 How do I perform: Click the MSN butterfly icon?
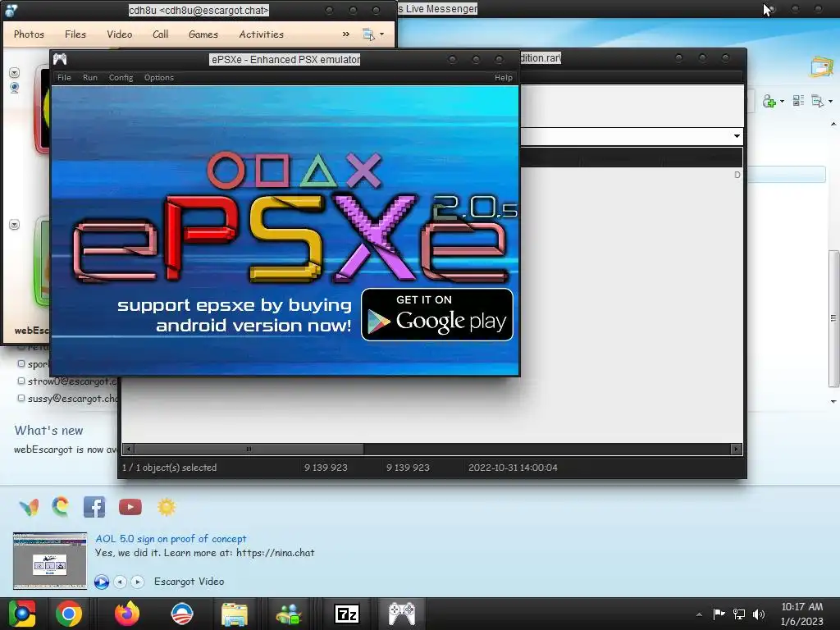click(x=29, y=507)
